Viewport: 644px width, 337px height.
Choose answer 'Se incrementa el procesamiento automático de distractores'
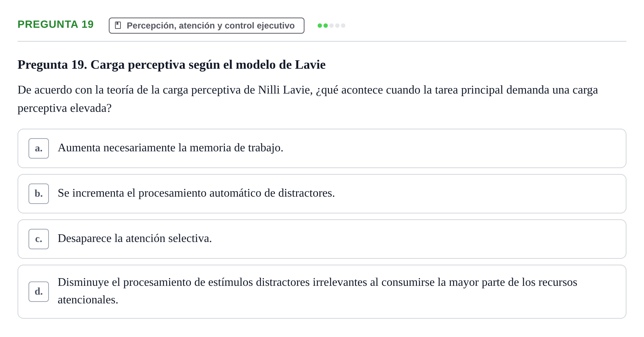coord(322,194)
